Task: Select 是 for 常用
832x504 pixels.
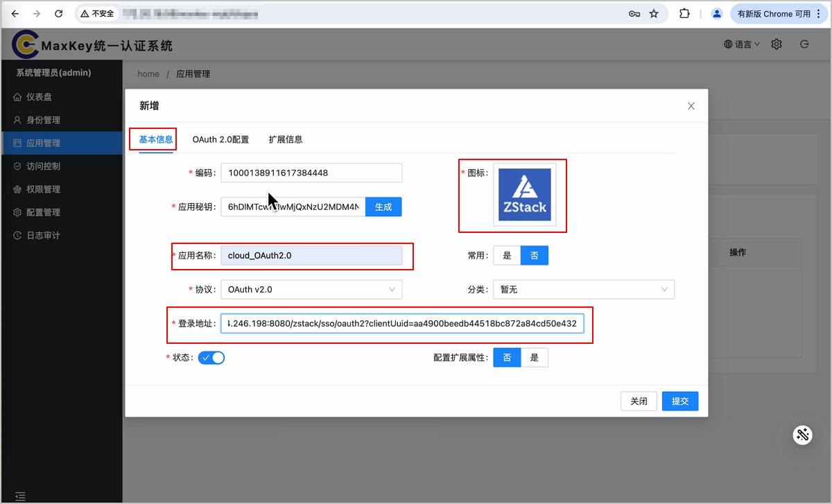Action: click(507, 255)
